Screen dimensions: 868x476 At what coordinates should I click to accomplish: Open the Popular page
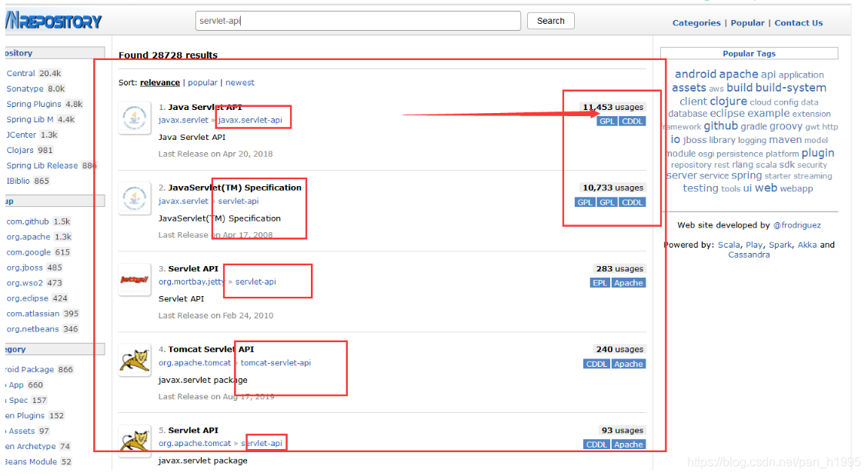747,23
